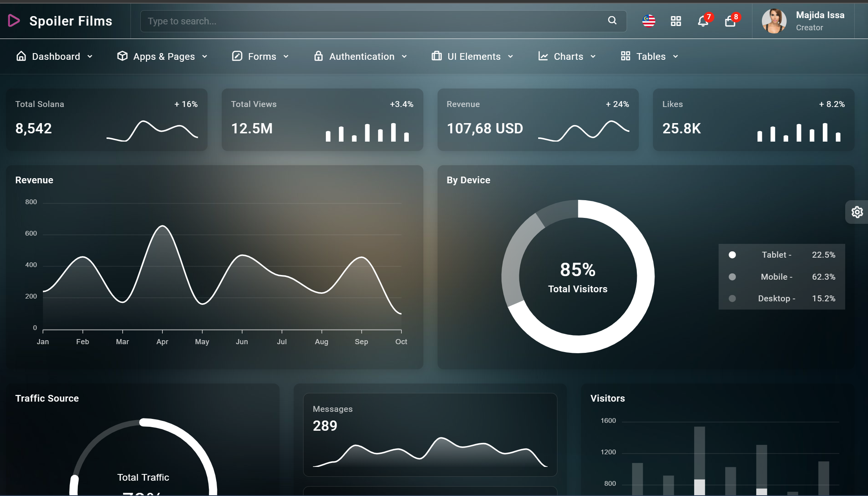Toggle the Mobile legend series
The height and width of the screenshot is (496, 868).
[777, 277]
